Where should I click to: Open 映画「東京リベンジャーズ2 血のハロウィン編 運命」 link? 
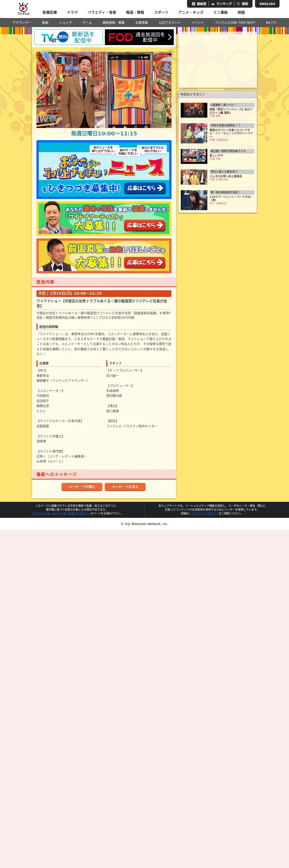[x=231, y=111]
